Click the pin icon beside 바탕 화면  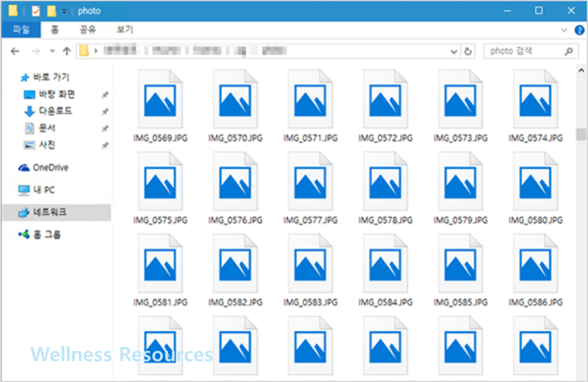(105, 94)
